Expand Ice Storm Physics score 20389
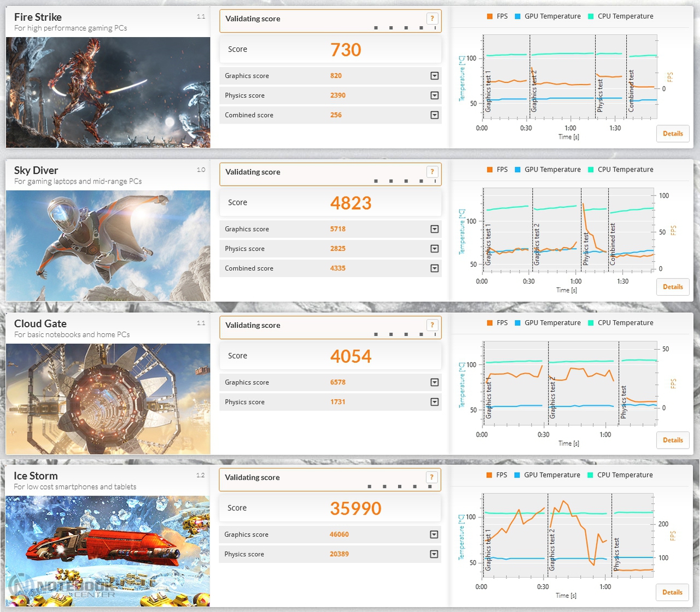 (x=434, y=554)
